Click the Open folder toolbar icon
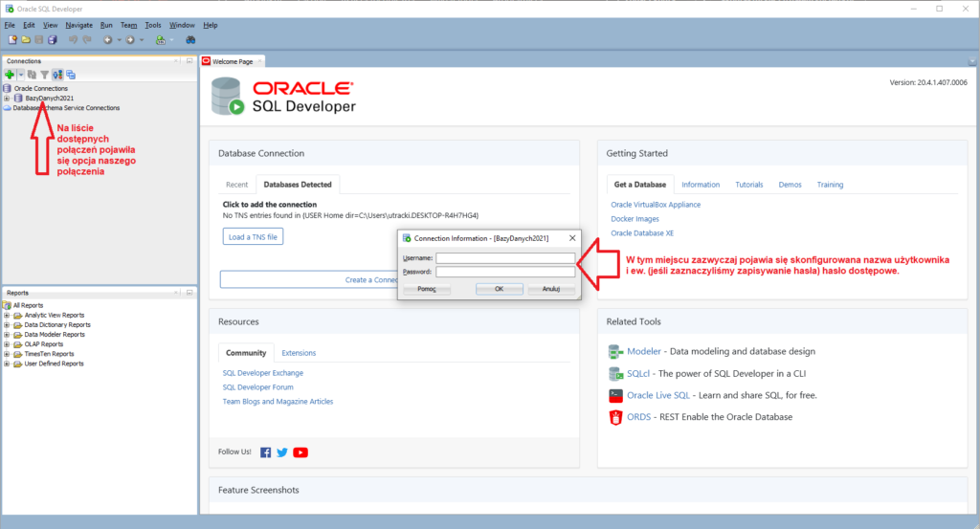 (x=26, y=40)
